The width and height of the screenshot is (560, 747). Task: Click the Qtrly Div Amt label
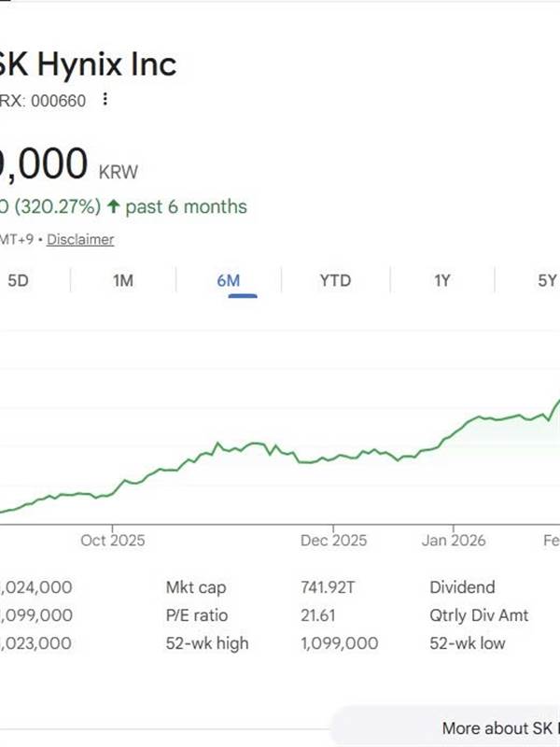(479, 615)
